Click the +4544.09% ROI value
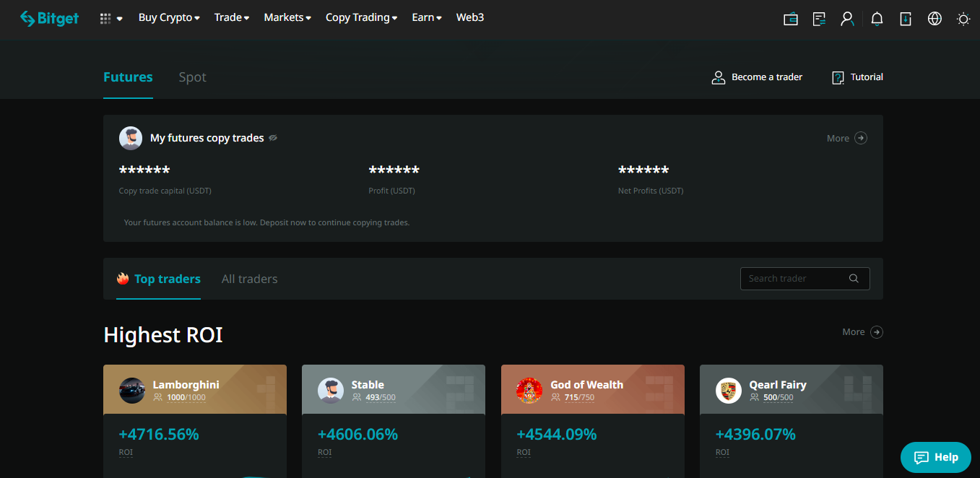Screen dimensions: 980x478 557,435
